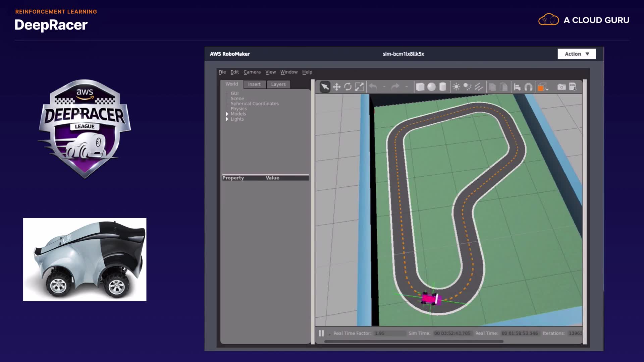The width and height of the screenshot is (644, 362).
Task: Pause the simulation
Action: 321,333
